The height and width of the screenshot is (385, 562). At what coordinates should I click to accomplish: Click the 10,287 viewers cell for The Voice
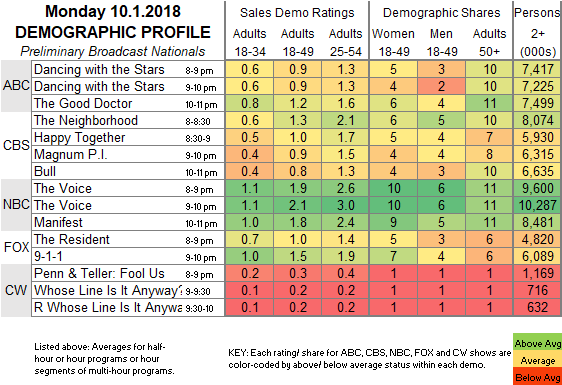click(x=538, y=205)
